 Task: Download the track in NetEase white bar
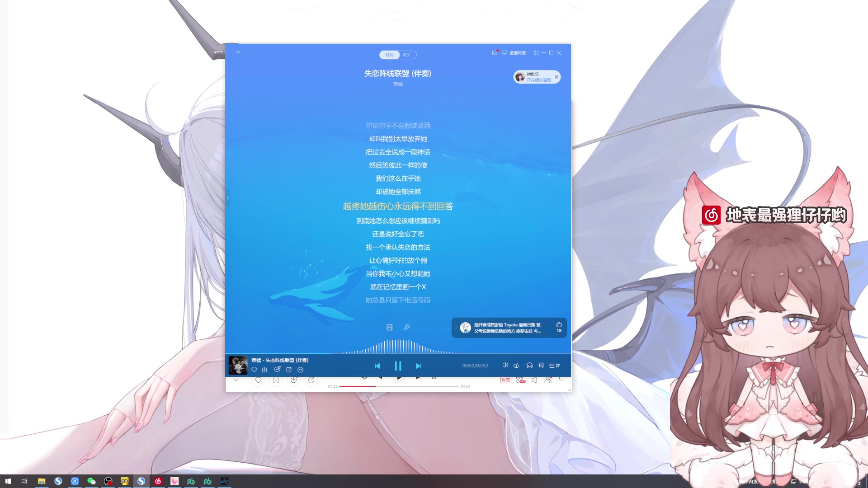point(293,380)
